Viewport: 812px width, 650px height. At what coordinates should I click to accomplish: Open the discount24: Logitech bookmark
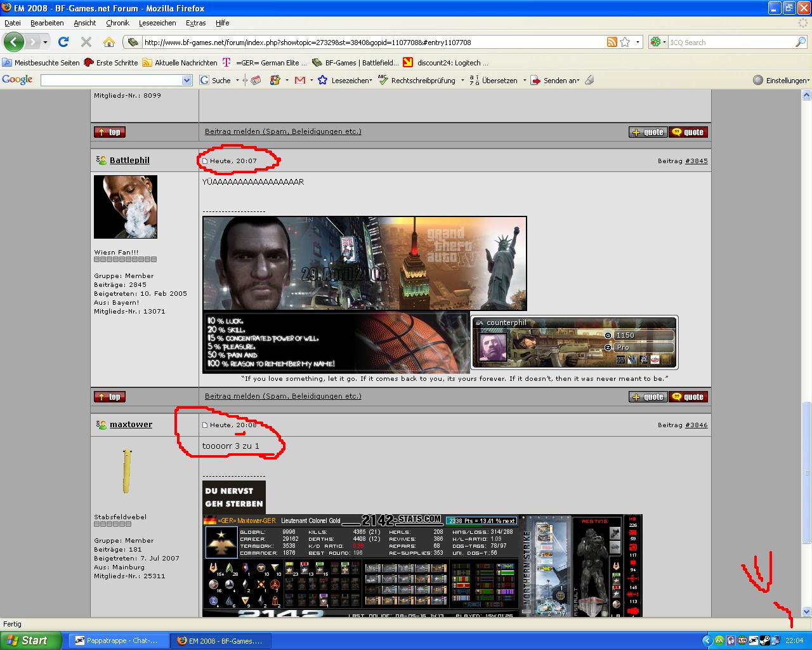[446, 63]
